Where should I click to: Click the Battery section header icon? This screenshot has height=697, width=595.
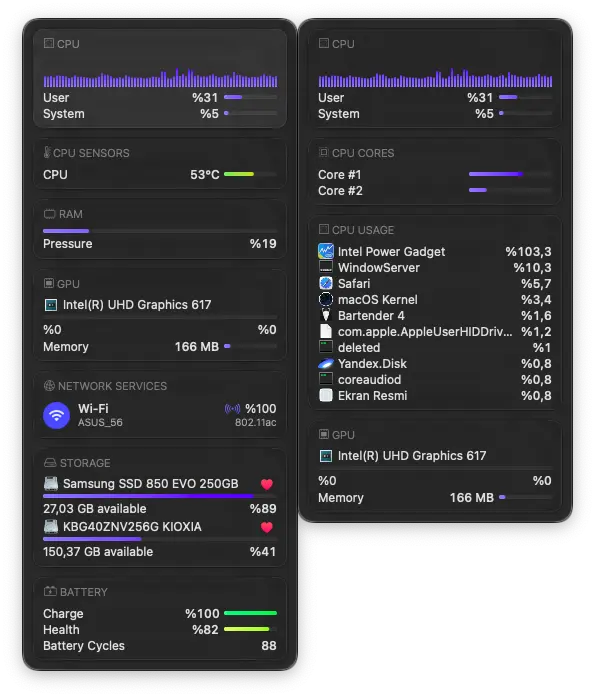50,592
